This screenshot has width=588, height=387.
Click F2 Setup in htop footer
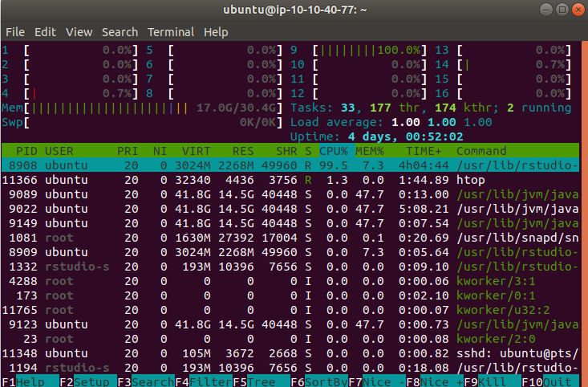point(88,381)
